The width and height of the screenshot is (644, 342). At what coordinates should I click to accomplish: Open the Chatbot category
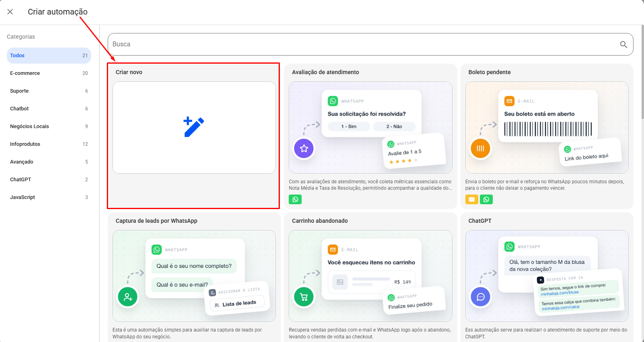click(49, 109)
